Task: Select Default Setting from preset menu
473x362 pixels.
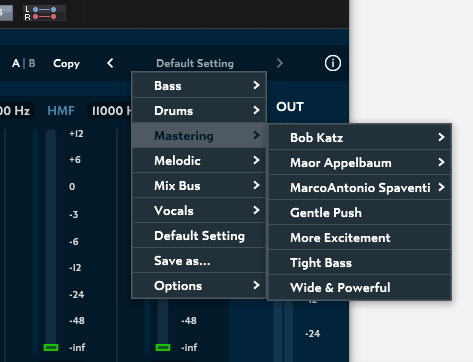Action: 199,235
